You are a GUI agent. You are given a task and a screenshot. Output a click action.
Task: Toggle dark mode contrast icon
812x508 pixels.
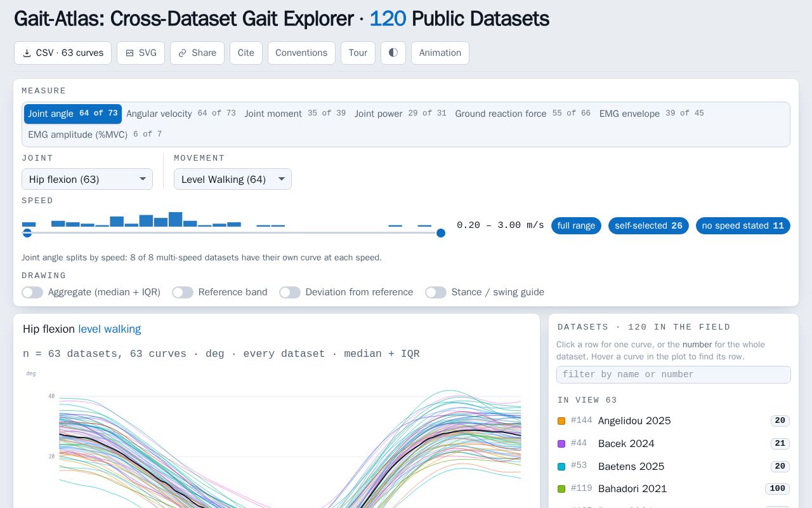pyautogui.click(x=393, y=53)
